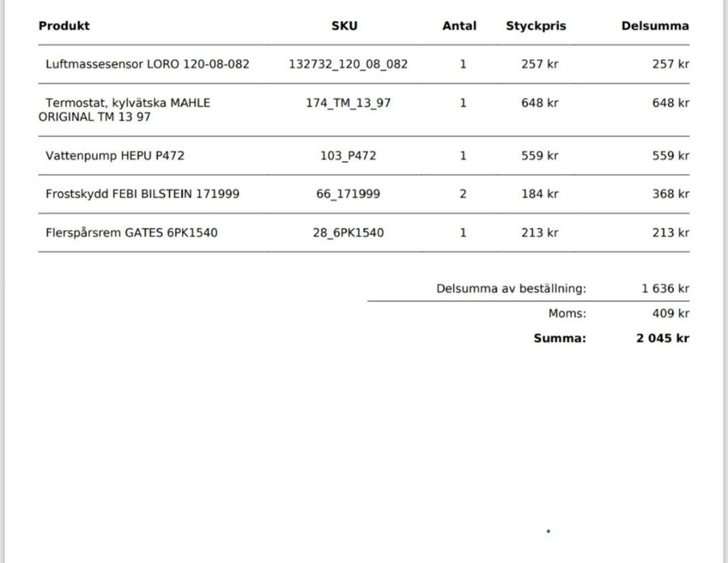This screenshot has height=563, width=728.
Task: Select Termostat, kylvätska MAHLE product text
Action: pyautogui.click(x=128, y=103)
